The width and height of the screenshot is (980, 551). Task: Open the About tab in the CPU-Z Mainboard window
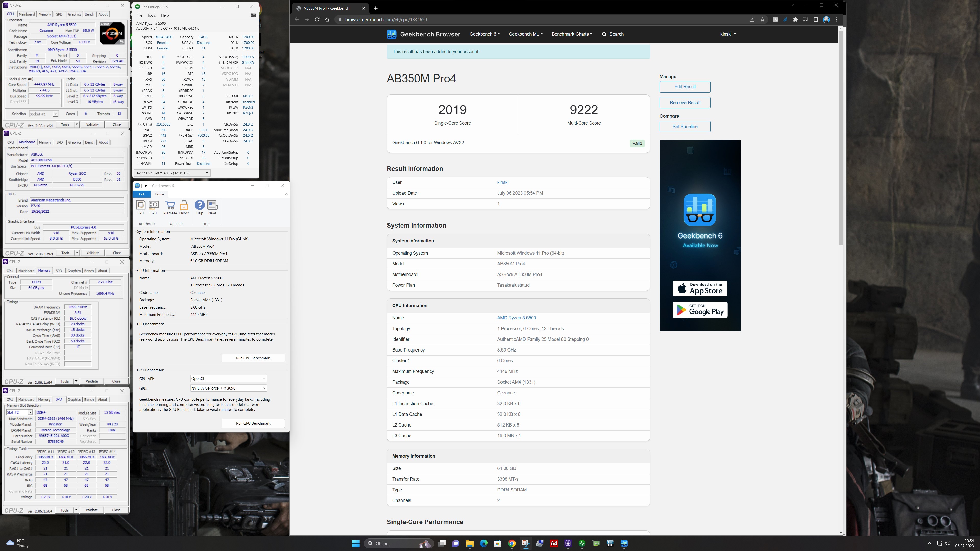click(x=103, y=142)
